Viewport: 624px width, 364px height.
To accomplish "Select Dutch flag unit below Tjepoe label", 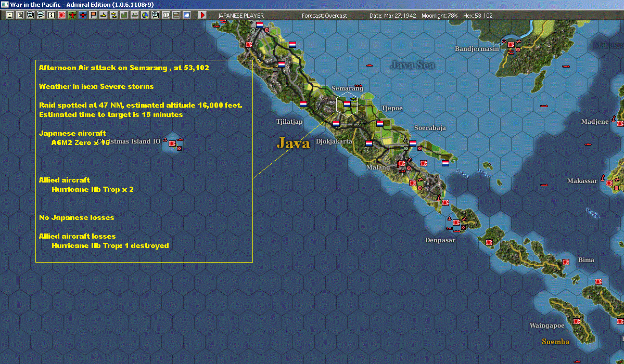I will pos(379,124).
